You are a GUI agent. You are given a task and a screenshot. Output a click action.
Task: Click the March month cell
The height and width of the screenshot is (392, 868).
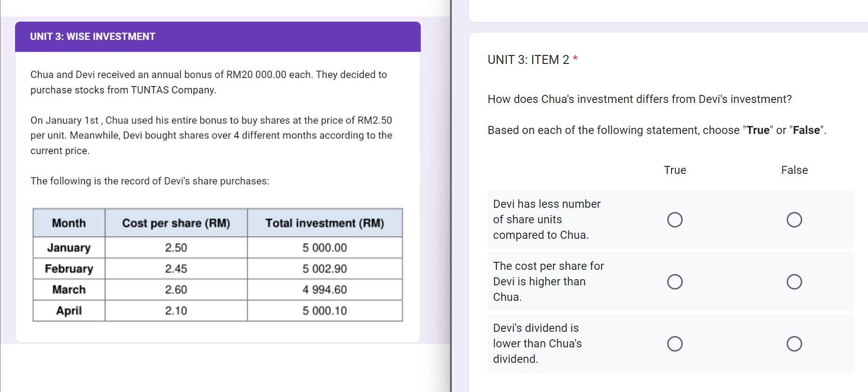click(69, 290)
